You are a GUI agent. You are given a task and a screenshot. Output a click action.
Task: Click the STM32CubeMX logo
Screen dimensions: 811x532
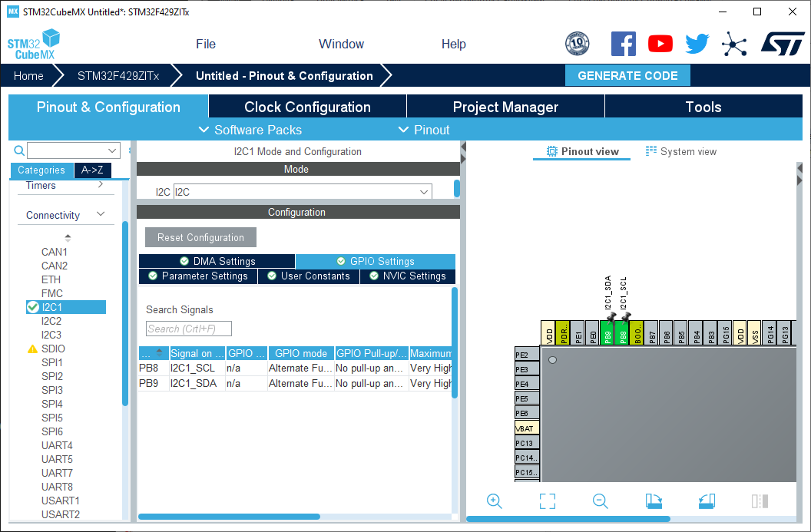(34, 45)
